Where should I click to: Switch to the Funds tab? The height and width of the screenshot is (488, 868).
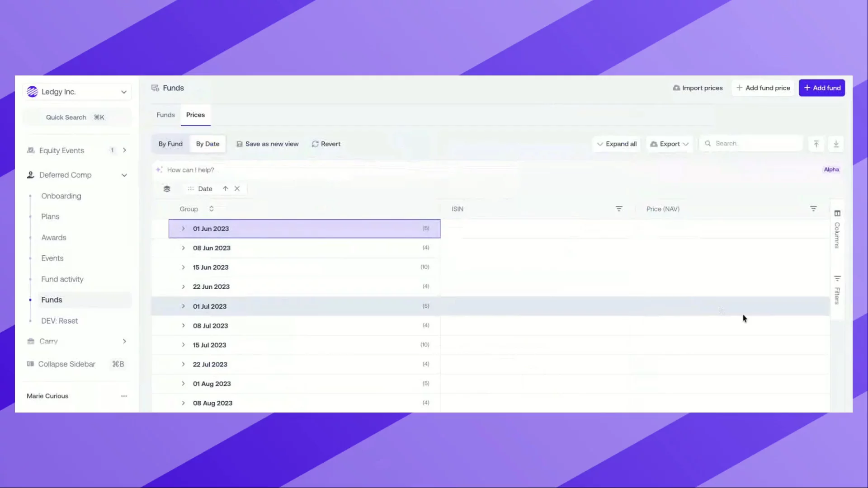(x=165, y=115)
